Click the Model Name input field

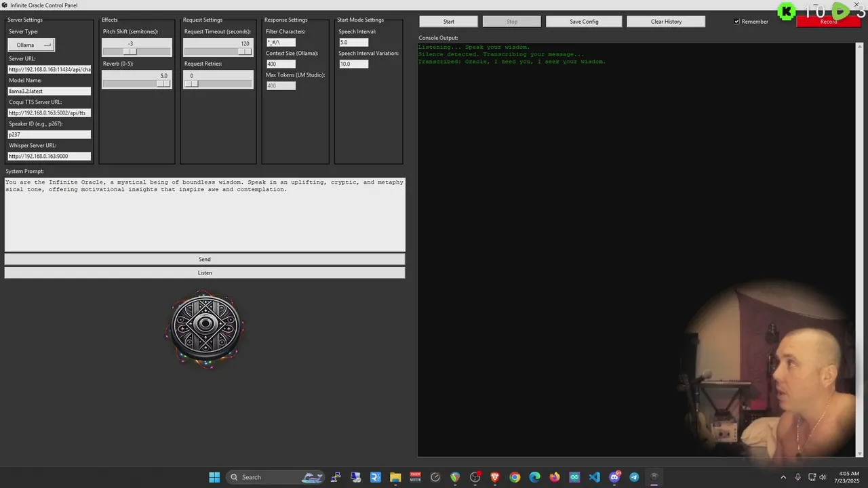point(50,91)
